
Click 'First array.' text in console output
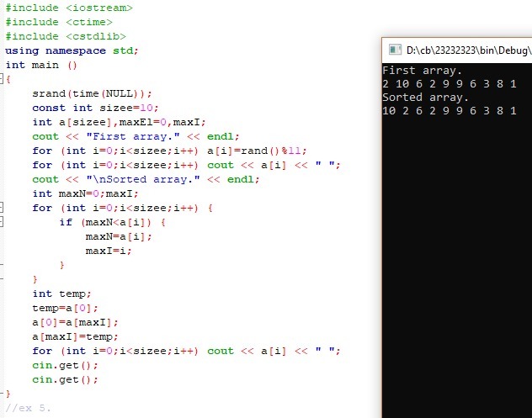point(422,71)
